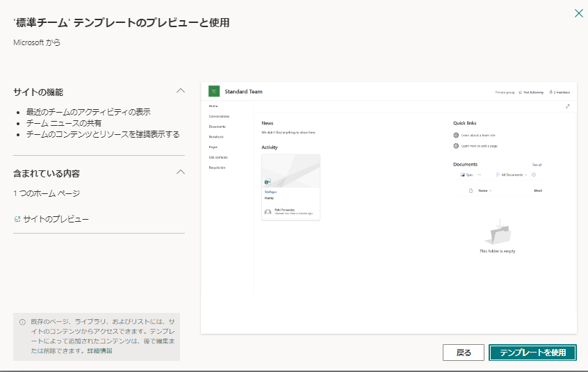
Task: Select Pages in the preview navigation
Action: click(x=213, y=147)
